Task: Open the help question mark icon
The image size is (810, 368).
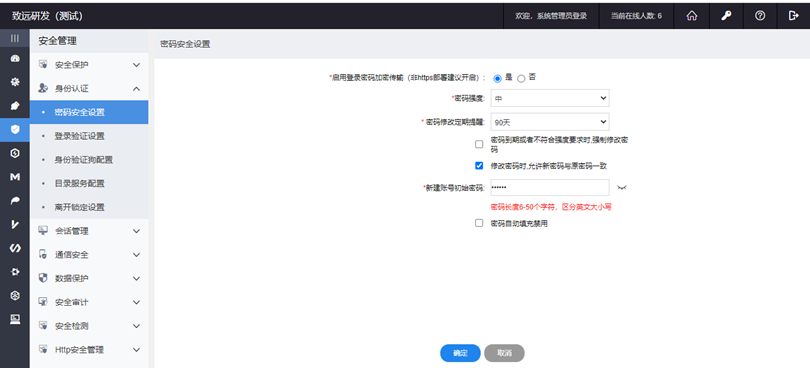Action: (x=760, y=16)
